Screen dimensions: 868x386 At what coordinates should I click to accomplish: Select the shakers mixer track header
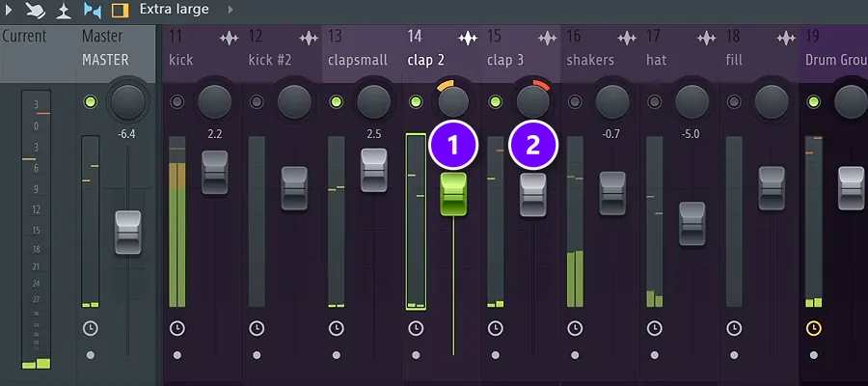[x=601, y=54]
